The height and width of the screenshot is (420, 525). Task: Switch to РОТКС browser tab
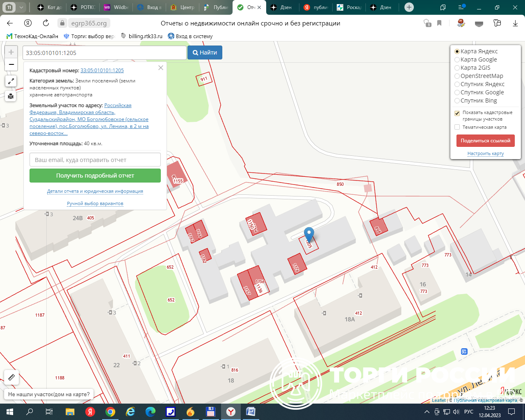pos(83,7)
